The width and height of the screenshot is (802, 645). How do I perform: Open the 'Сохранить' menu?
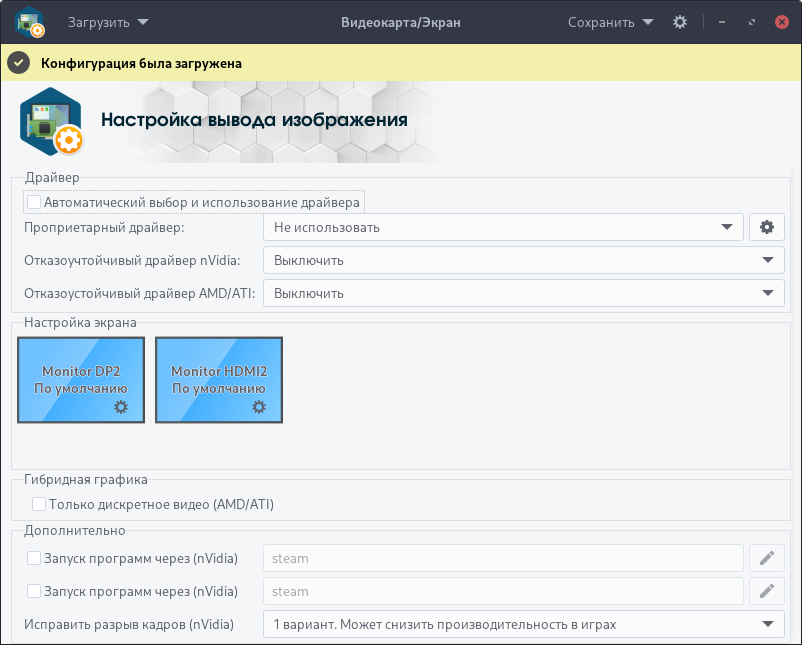[610, 22]
